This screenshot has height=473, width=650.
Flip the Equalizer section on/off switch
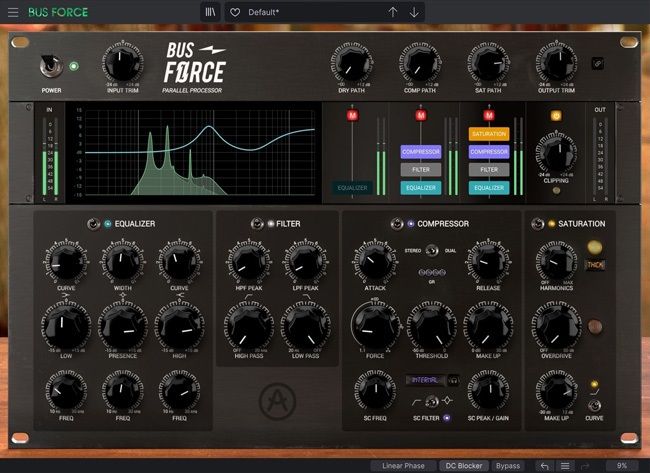[x=93, y=224]
